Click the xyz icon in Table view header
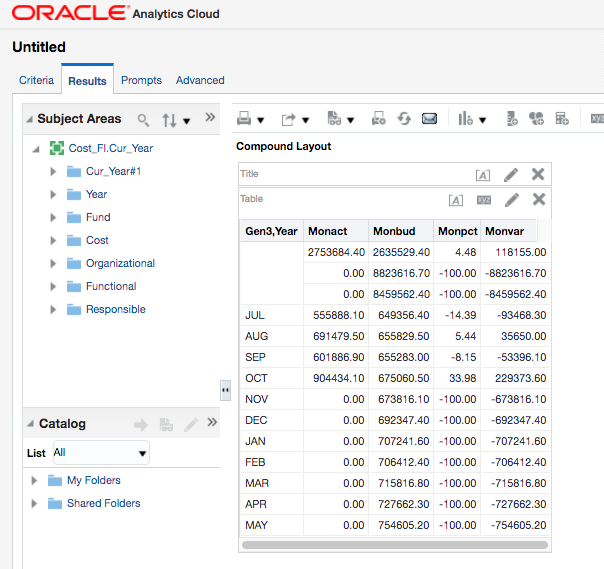The image size is (604, 569). point(484,199)
